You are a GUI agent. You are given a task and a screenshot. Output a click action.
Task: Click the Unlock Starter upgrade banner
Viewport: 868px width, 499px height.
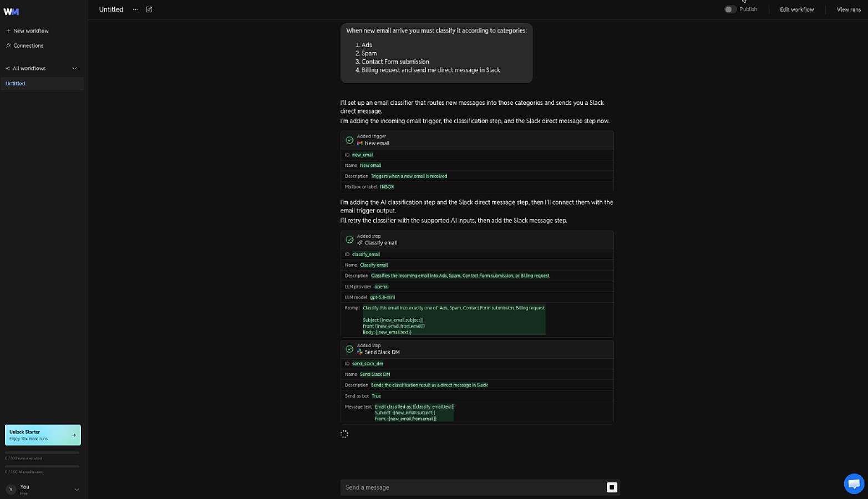coord(43,435)
